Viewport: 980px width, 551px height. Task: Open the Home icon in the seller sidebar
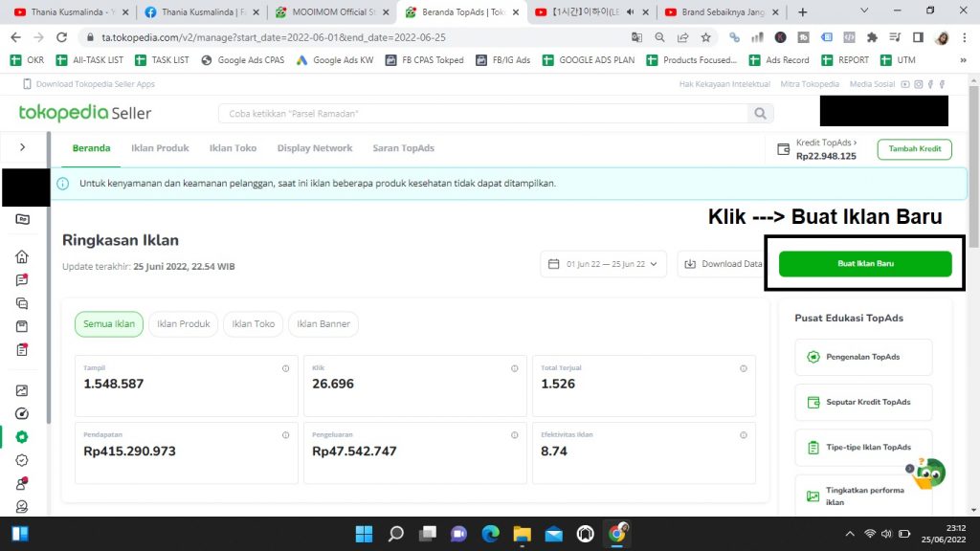(22, 256)
